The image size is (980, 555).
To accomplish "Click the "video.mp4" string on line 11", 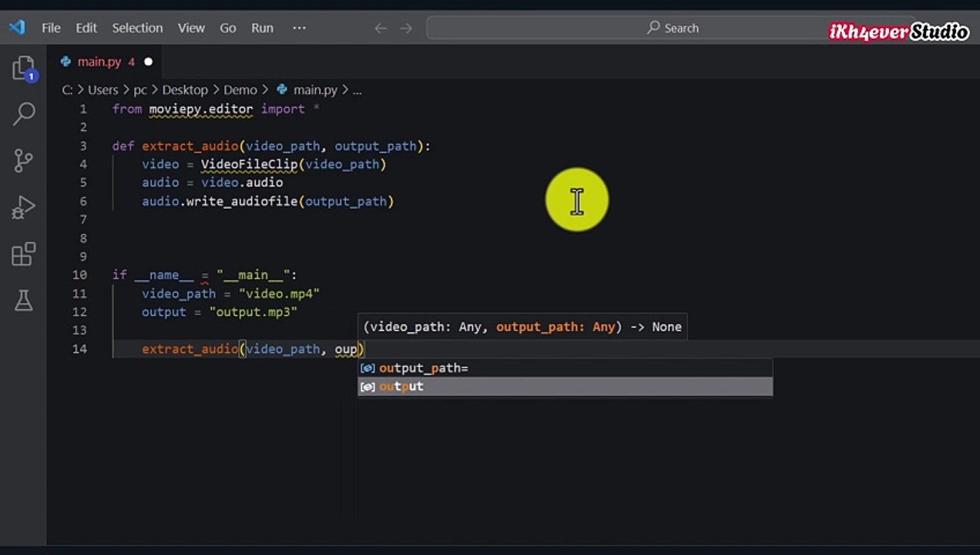I will click(279, 293).
